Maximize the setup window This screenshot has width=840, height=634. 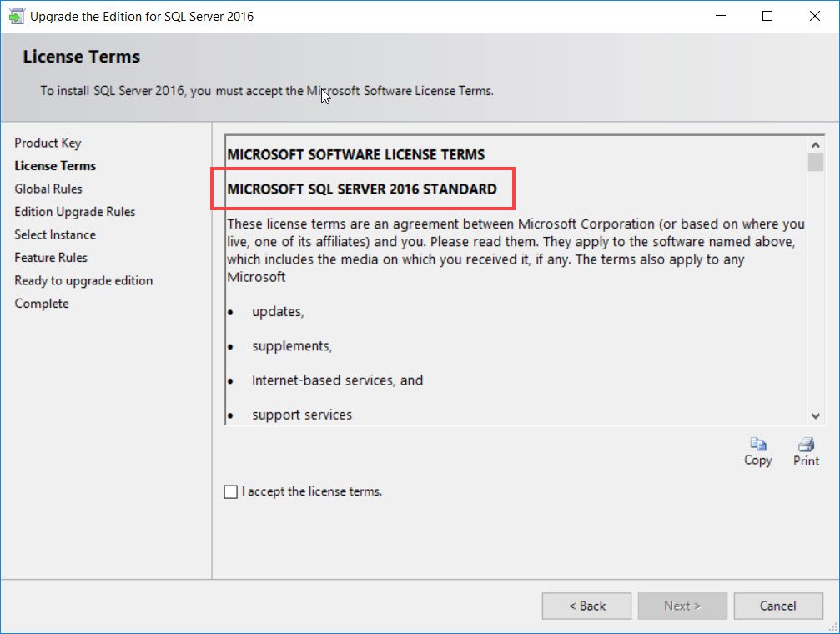[x=767, y=16]
